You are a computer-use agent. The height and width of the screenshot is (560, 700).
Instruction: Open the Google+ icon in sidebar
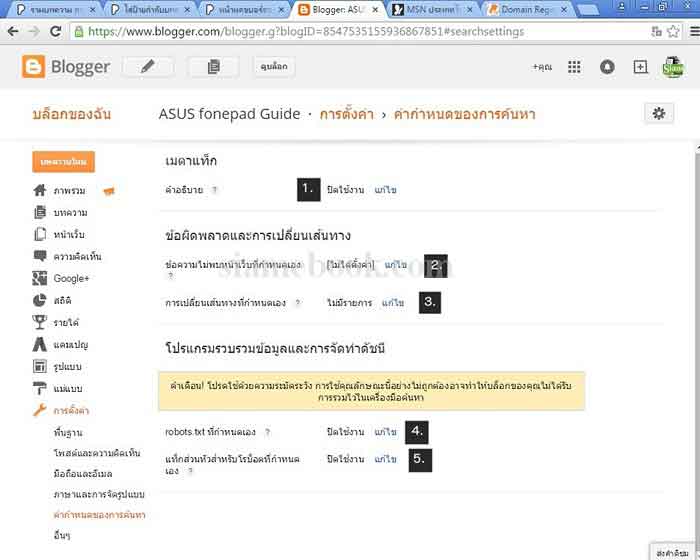pos(40,278)
